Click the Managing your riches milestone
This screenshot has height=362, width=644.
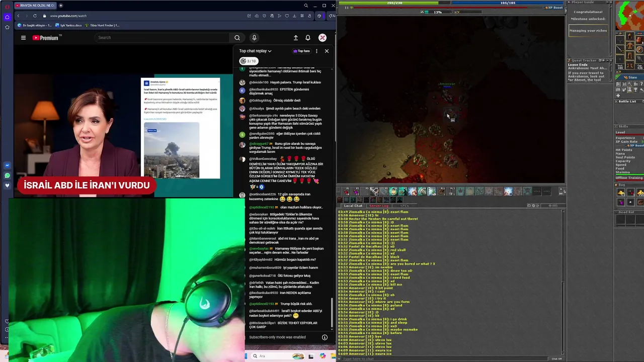(x=588, y=31)
